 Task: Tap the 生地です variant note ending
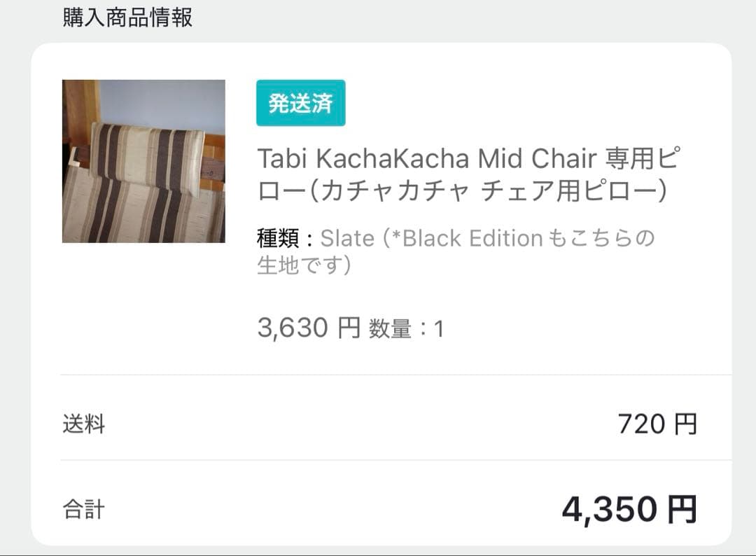(x=303, y=266)
